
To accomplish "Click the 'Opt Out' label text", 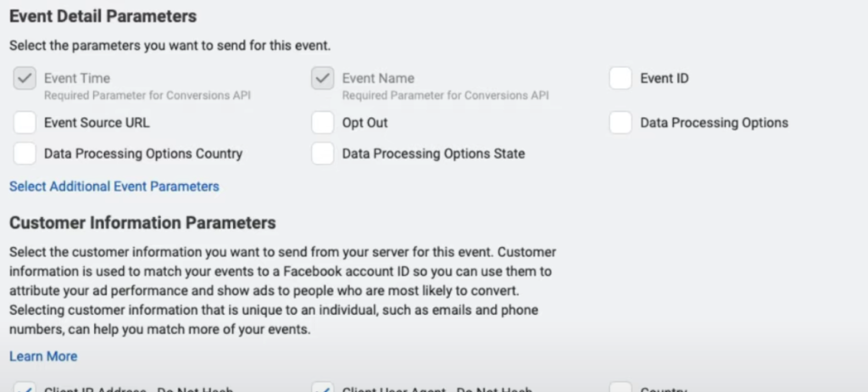I will point(365,123).
